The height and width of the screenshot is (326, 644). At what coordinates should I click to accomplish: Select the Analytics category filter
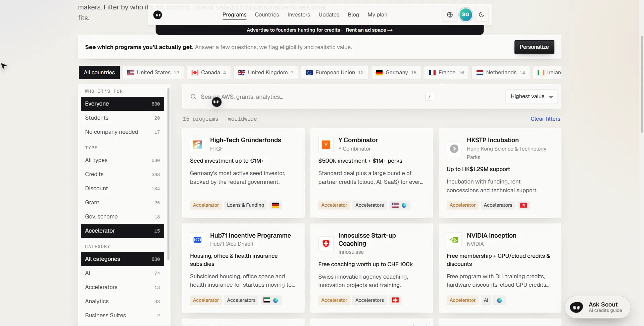click(x=122, y=301)
